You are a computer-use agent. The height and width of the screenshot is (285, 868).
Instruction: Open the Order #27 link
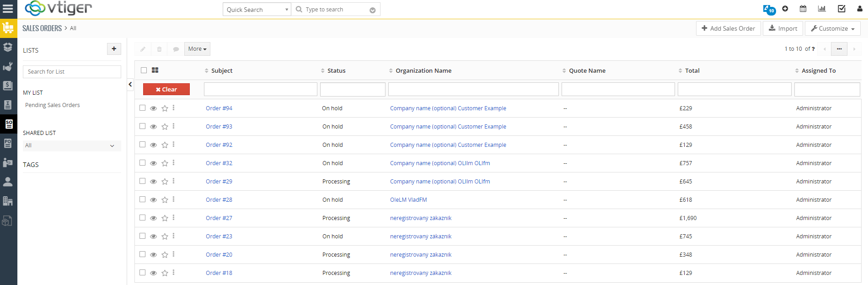219,218
